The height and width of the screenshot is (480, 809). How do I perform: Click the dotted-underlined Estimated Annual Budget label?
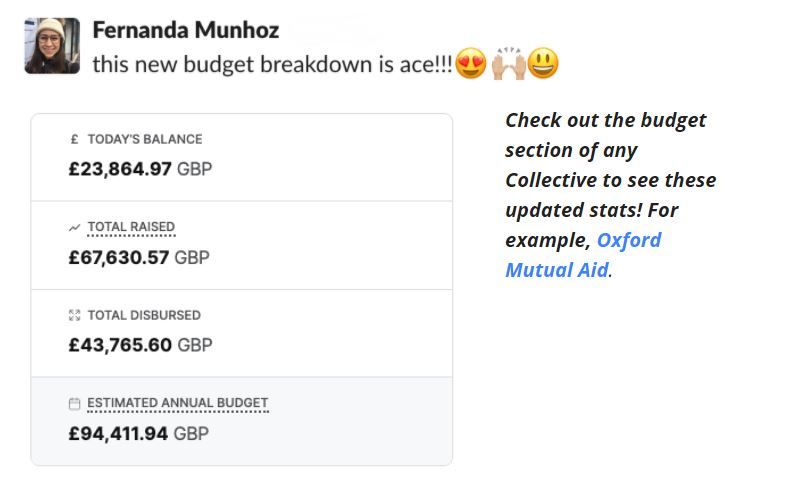177,403
